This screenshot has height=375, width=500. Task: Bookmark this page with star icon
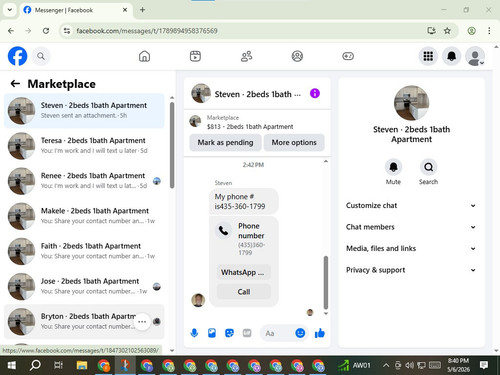pos(447,31)
